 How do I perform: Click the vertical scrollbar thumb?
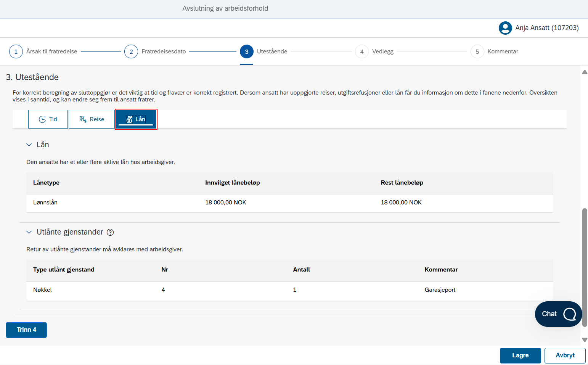click(x=585, y=267)
